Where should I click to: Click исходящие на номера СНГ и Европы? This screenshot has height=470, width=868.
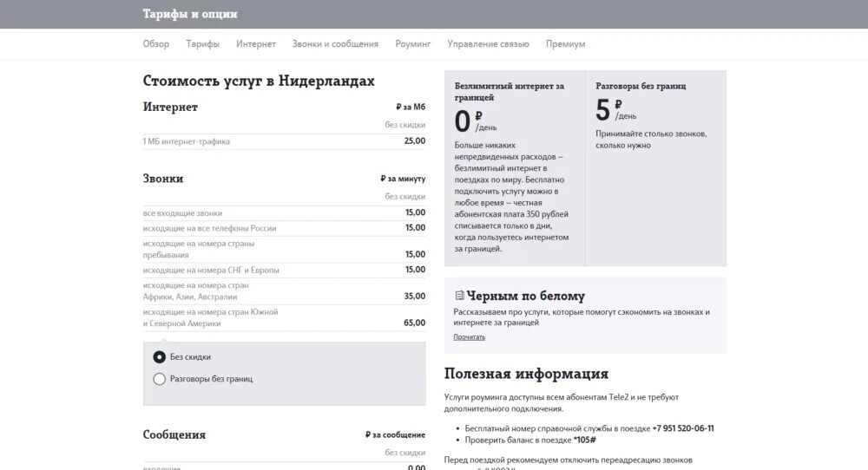(284, 270)
